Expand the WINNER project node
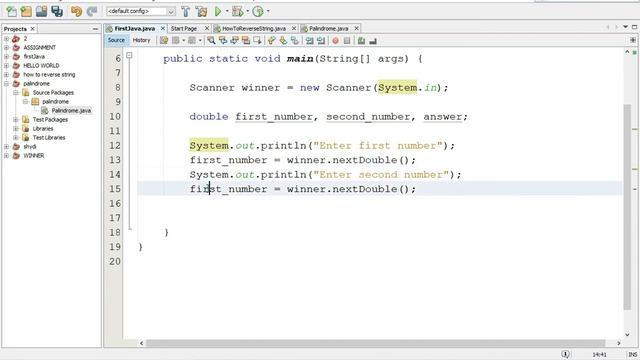640x360 pixels. coord(6,156)
